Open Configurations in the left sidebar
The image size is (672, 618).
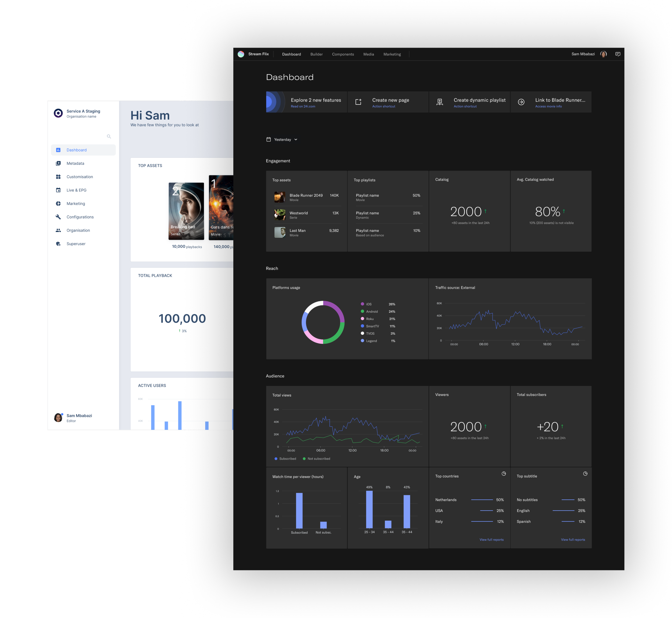[80, 217]
